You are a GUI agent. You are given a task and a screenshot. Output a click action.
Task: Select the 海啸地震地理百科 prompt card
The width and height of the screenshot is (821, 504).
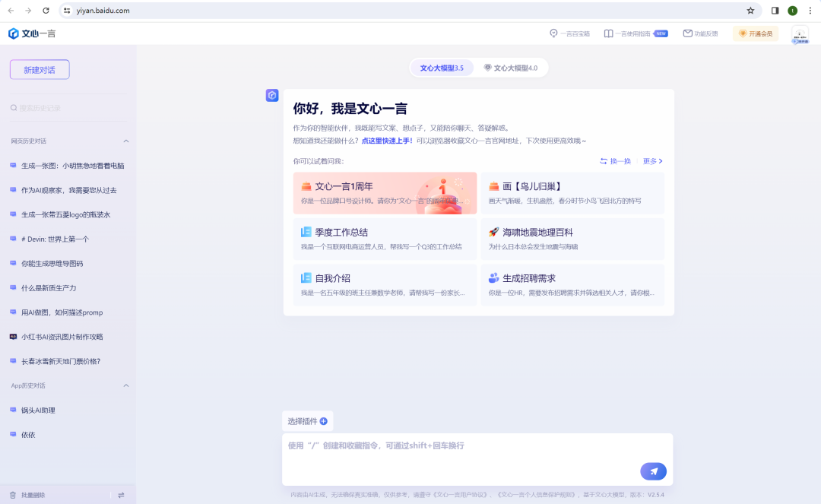573,239
